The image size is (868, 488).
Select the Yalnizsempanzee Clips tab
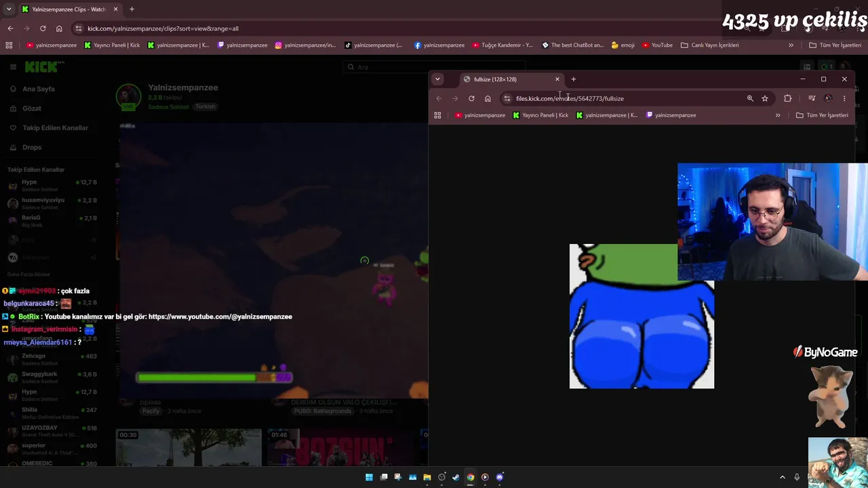point(70,9)
